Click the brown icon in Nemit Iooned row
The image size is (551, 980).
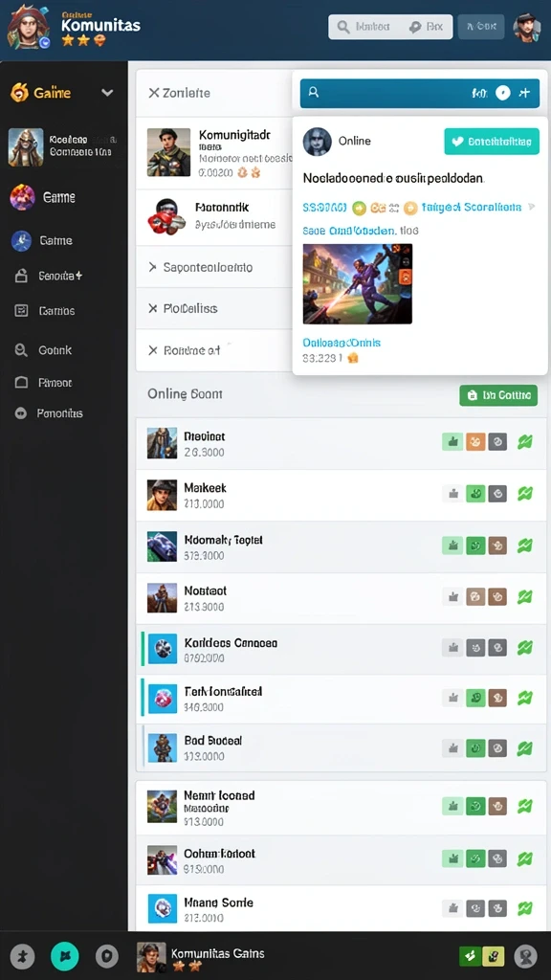[x=497, y=806]
